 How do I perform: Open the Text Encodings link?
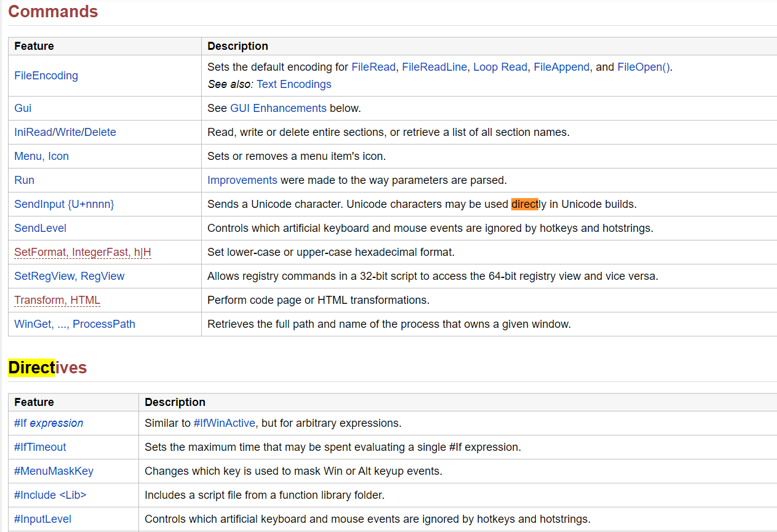(x=294, y=84)
